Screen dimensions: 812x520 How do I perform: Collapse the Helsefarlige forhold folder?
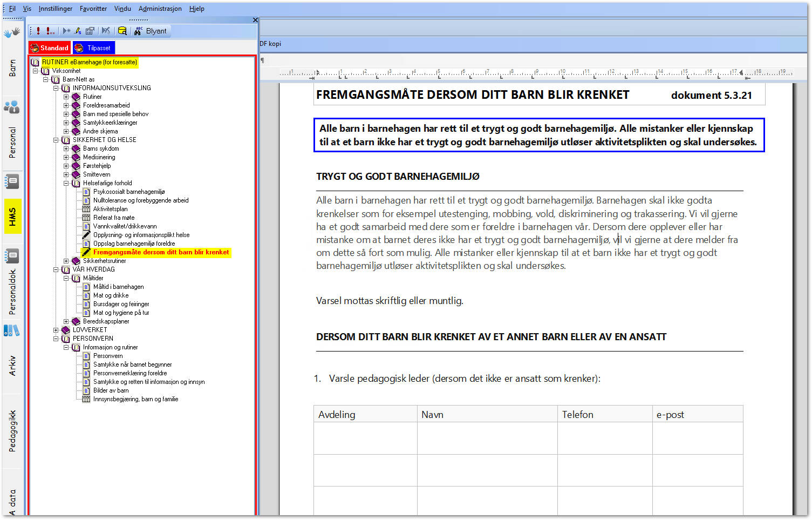[66, 183]
